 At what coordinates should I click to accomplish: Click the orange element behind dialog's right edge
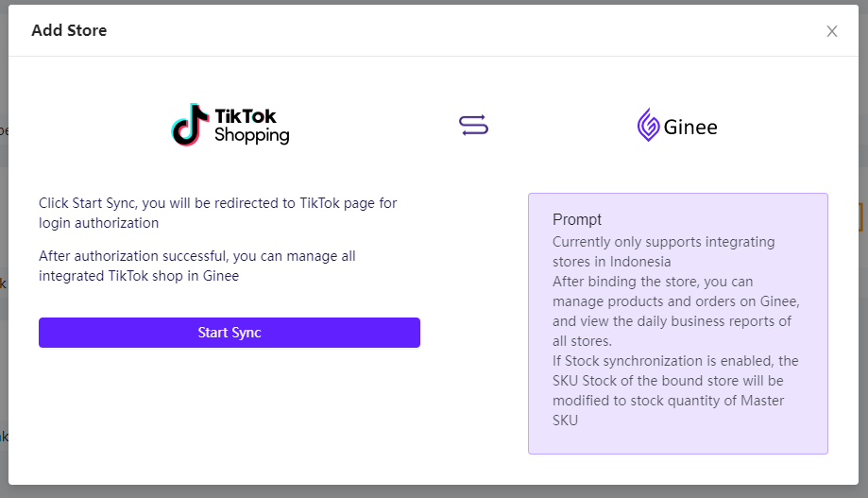tap(860, 217)
